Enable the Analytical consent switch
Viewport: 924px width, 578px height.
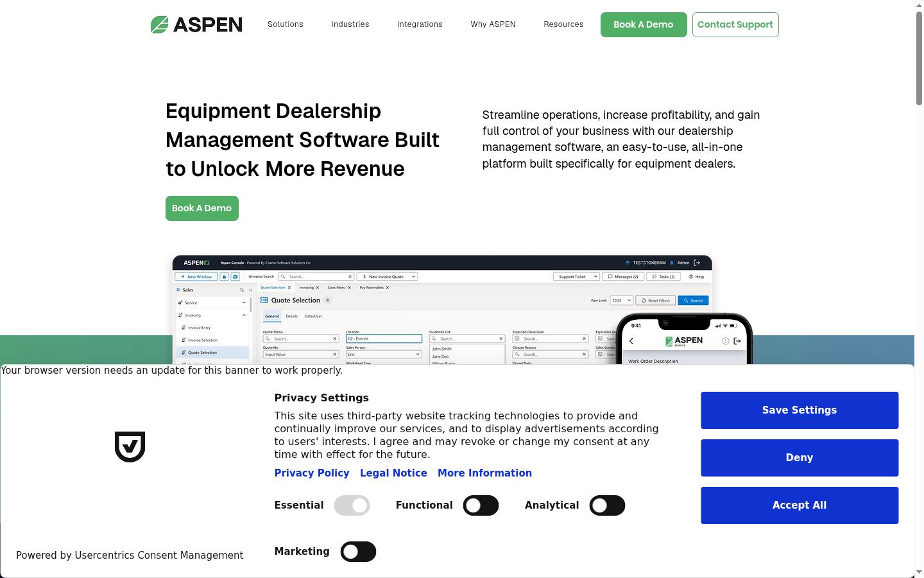click(607, 505)
